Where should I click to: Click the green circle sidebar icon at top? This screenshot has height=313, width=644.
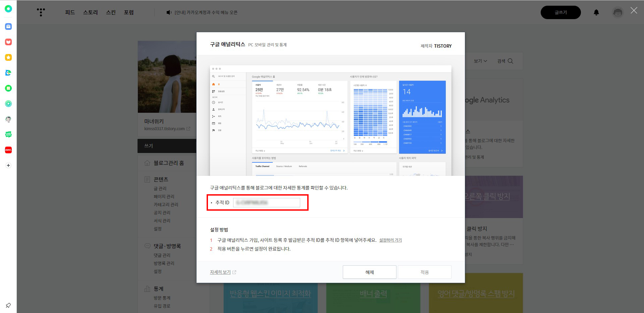[x=8, y=9]
